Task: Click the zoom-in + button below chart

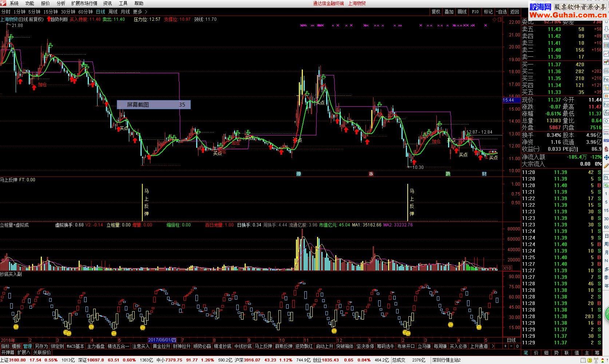Action: (506, 346)
